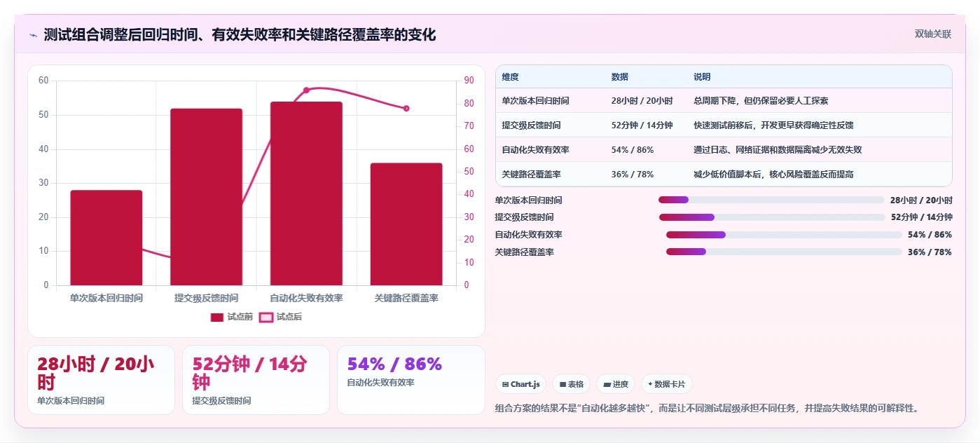Screen dimensions: 980x443
Task: Toggle the 试点后 legend series
Action: pyautogui.click(x=281, y=317)
